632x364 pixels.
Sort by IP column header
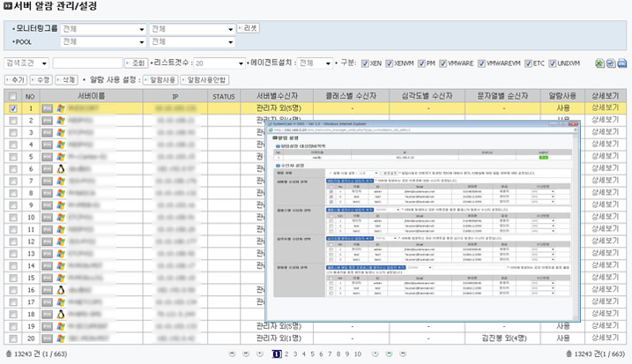[175, 96]
